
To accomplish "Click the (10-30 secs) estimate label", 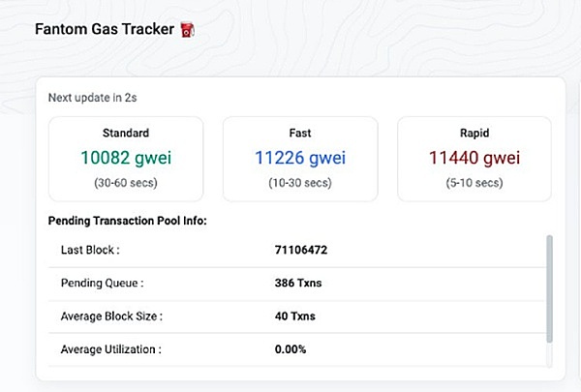I will coord(299,182).
